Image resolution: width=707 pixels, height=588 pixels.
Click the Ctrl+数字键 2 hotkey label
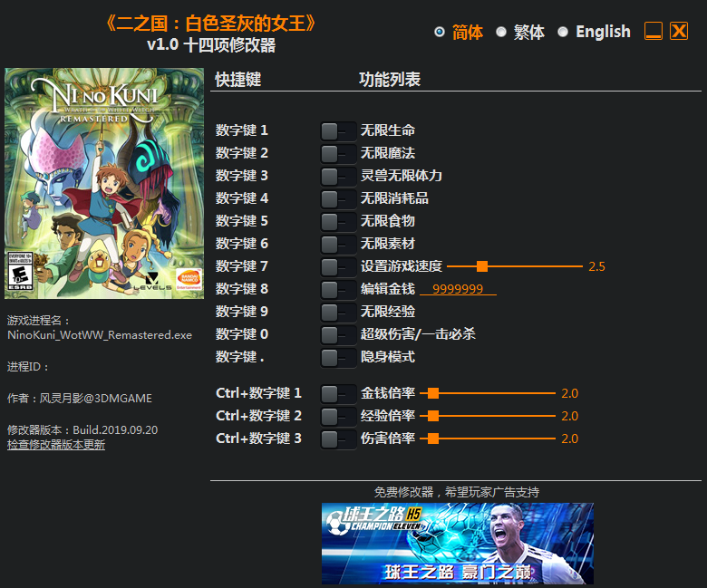coord(258,416)
